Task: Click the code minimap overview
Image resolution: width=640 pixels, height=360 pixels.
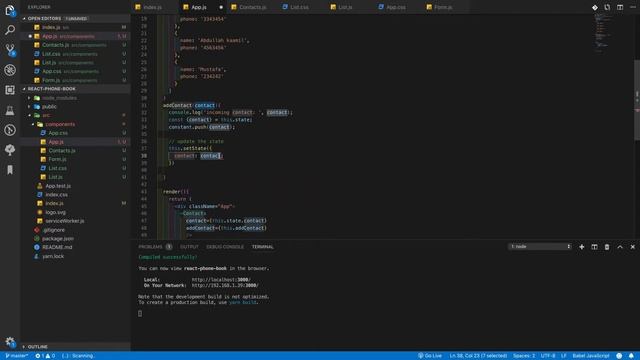Action: [602, 33]
